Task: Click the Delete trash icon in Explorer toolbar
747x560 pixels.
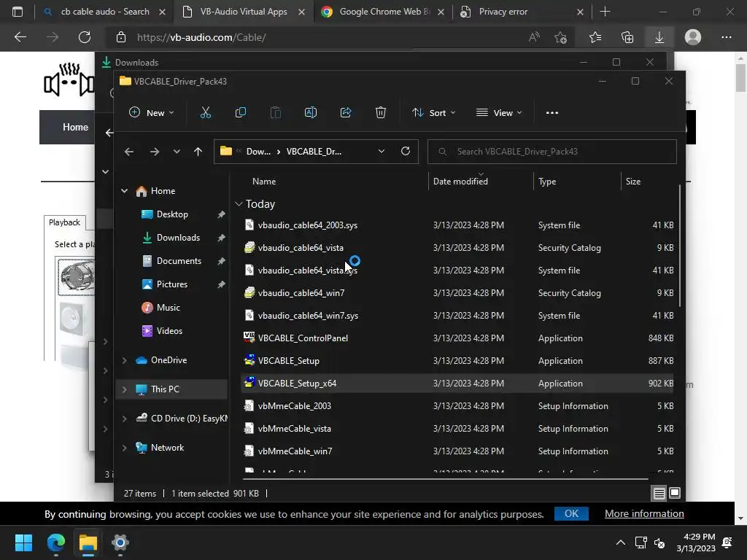Action: coord(381,113)
